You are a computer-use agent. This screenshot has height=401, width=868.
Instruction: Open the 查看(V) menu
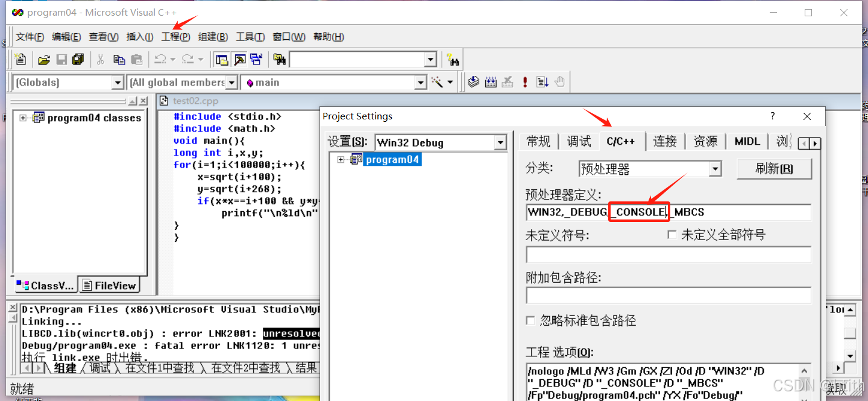point(104,37)
